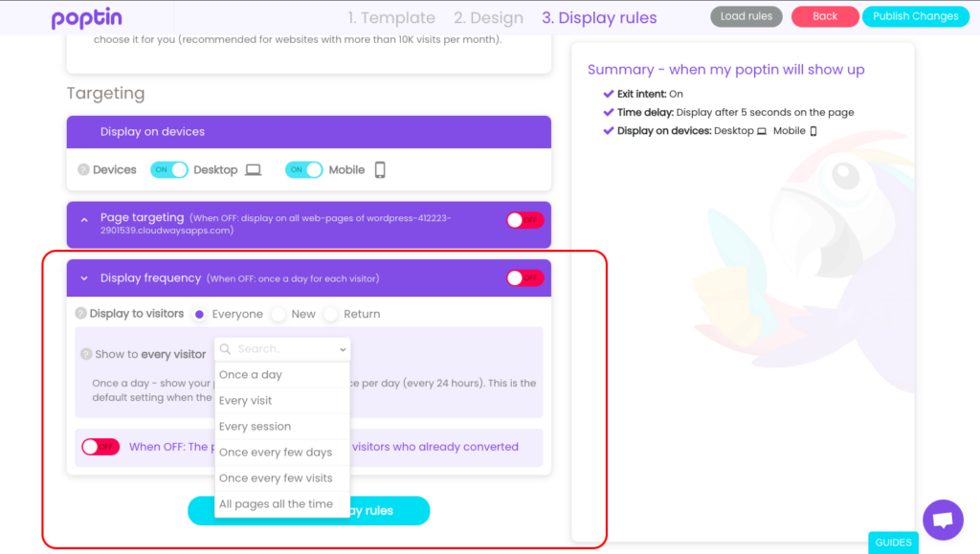This screenshot has height=554, width=980.
Task: Toggle the Mobile device switch
Action: (x=304, y=170)
